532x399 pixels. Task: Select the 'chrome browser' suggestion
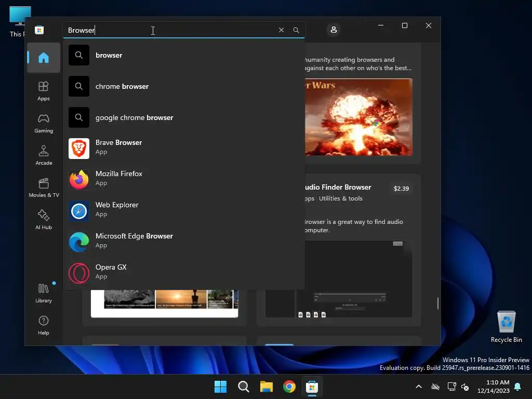tap(183, 86)
